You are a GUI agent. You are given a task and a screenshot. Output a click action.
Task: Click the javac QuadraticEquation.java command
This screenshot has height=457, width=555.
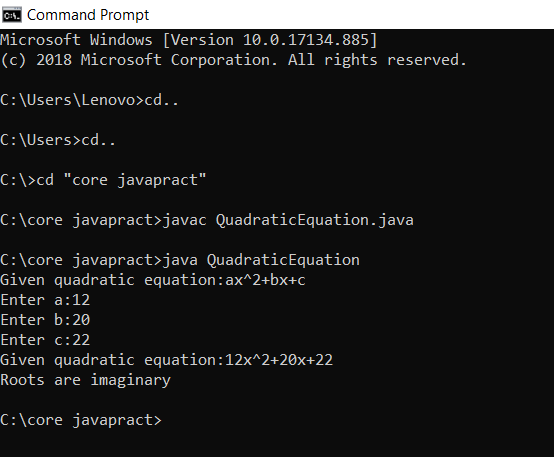(288, 220)
